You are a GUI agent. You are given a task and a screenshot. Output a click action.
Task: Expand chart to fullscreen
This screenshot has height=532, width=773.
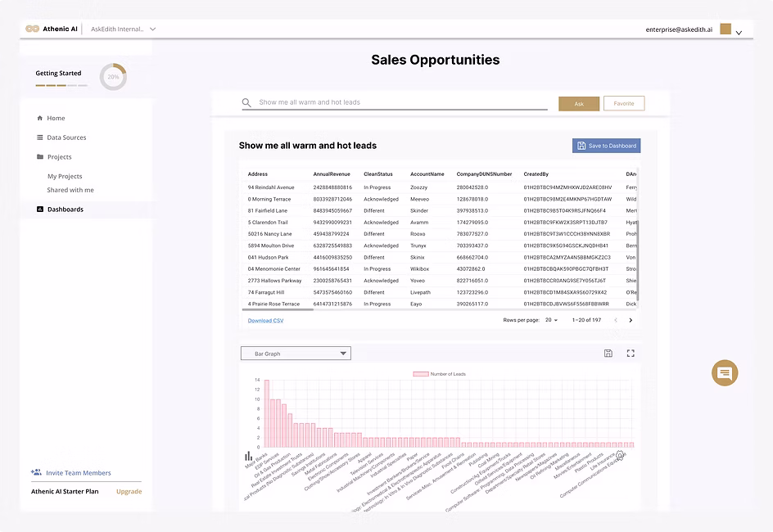[x=631, y=354]
